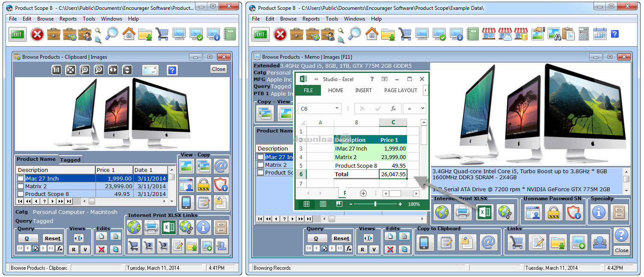644x277 pixels.
Task: Tick the Matrix 2 checkbox in Memo window
Action: click(x=261, y=165)
